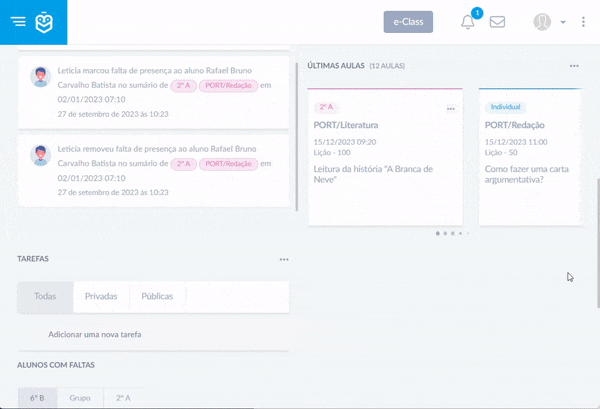Select the Todas tasks tab
600x409 pixels.
click(x=45, y=297)
